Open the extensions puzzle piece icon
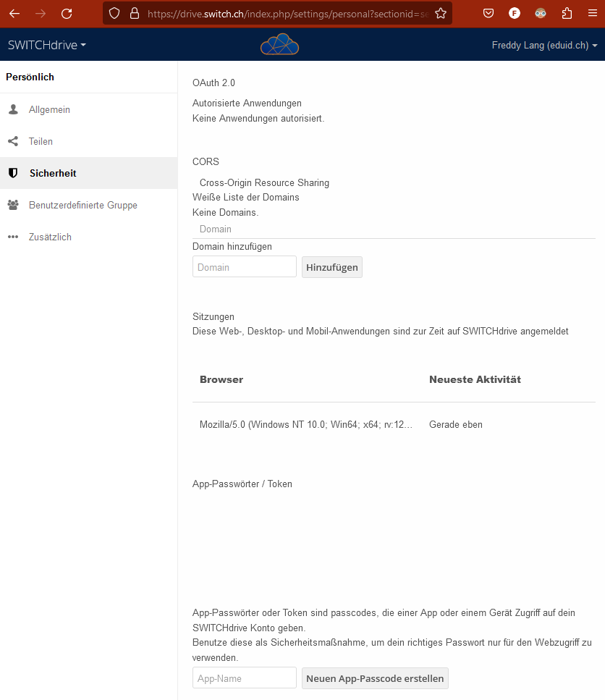This screenshot has height=700, width=605. point(567,14)
